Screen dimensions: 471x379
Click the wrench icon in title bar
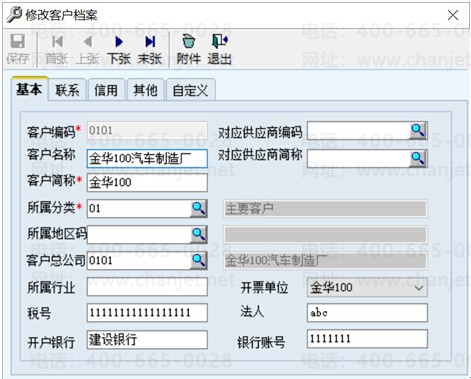pyautogui.click(x=14, y=15)
